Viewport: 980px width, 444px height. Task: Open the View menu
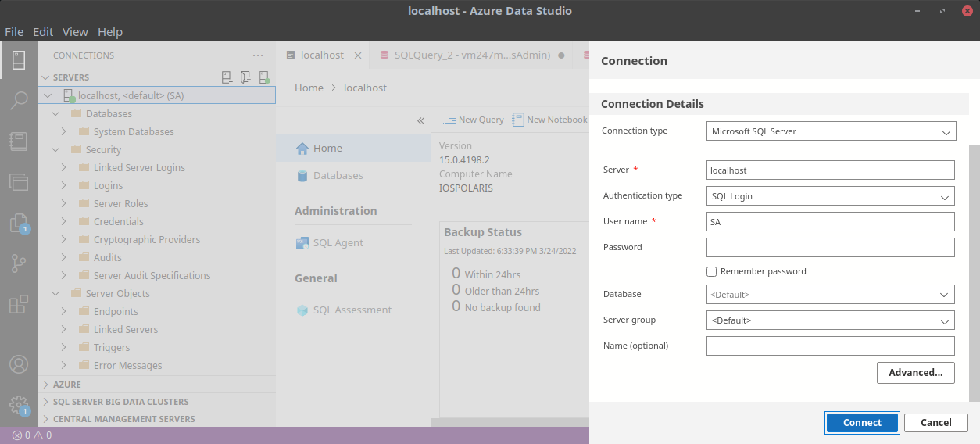pyautogui.click(x=75, y=32)
